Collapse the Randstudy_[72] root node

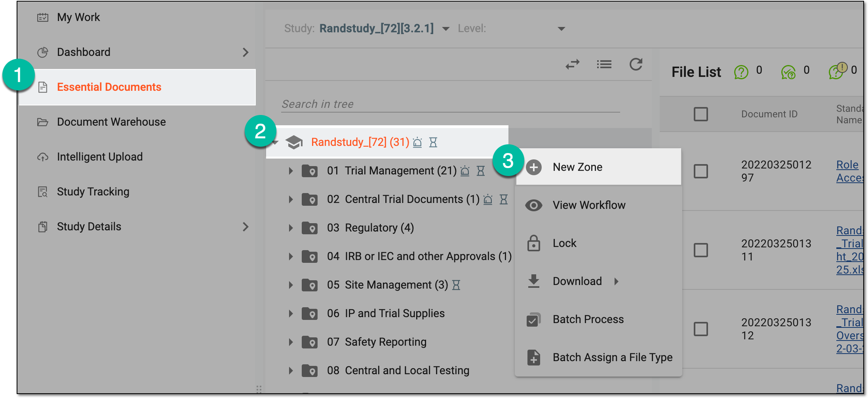[276, 142]
